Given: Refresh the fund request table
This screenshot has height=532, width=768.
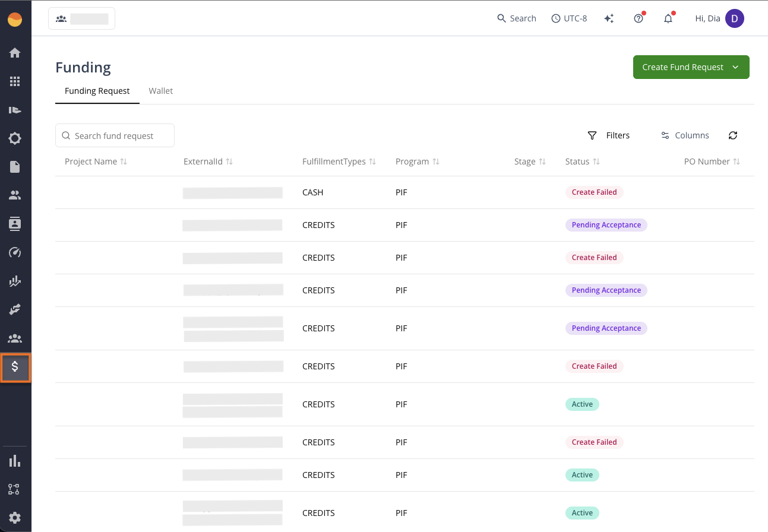Looking at the screenshot, I should tap(733, 135).
